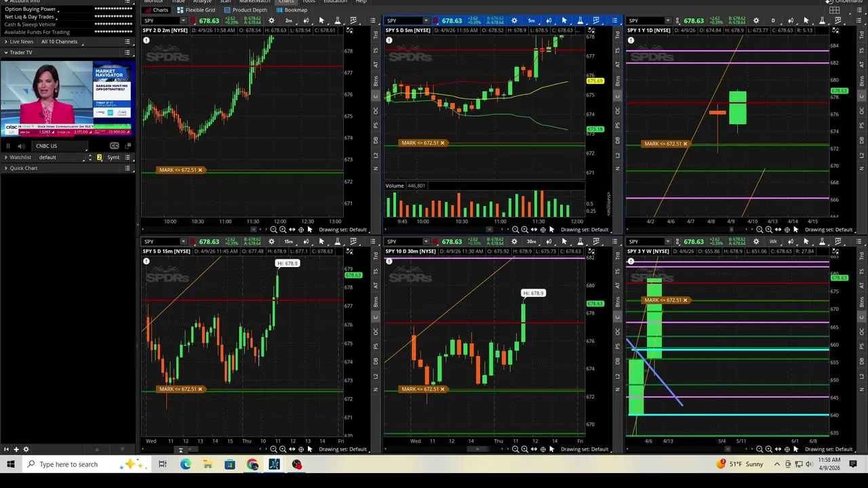Image resolution: width=868 pixels, height=488 pixels.
Task: Collapse the Trader TV gadget
Action: [5, 52]
